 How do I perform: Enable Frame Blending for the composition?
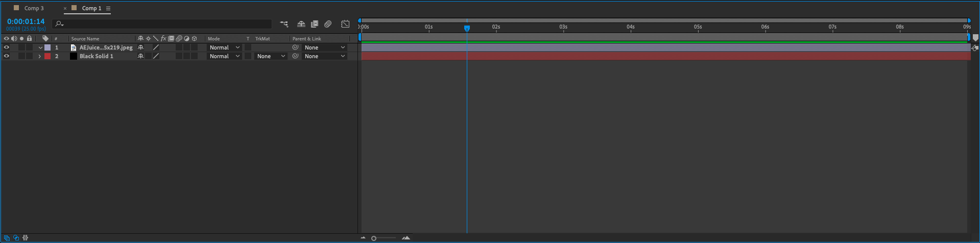coord(315,24)
